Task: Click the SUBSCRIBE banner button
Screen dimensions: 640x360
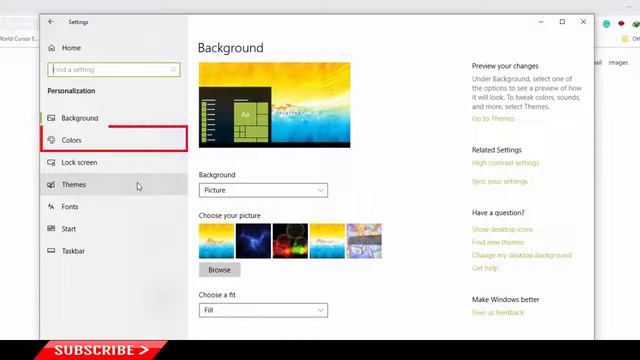Action: pos(101,350)
